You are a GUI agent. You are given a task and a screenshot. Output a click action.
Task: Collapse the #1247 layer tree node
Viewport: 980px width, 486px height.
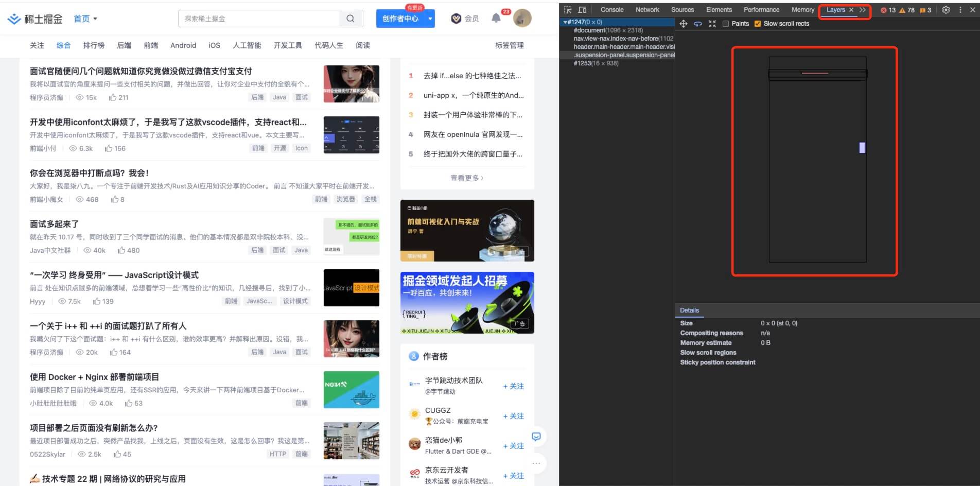(x=565, y=22)
